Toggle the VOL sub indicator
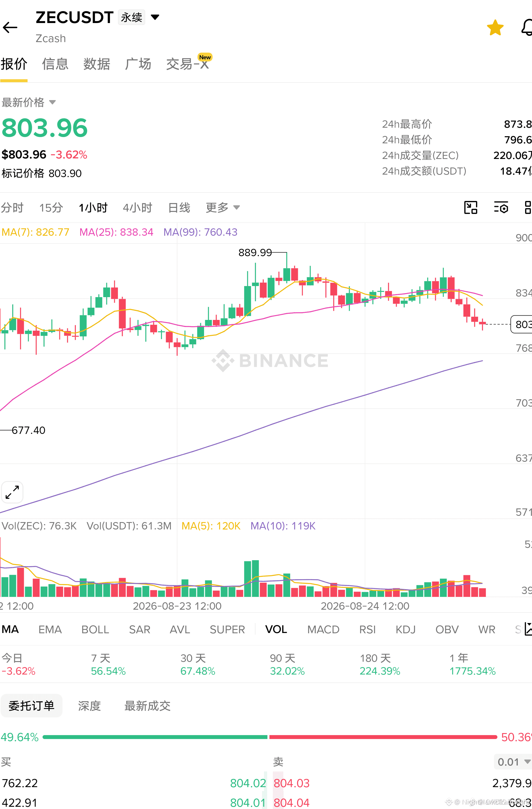532x809 pixels. [x=276, y=629]
